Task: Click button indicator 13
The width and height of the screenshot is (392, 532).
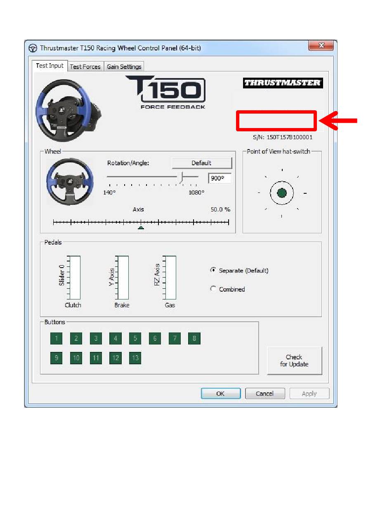Action: [x=135, y=358]
